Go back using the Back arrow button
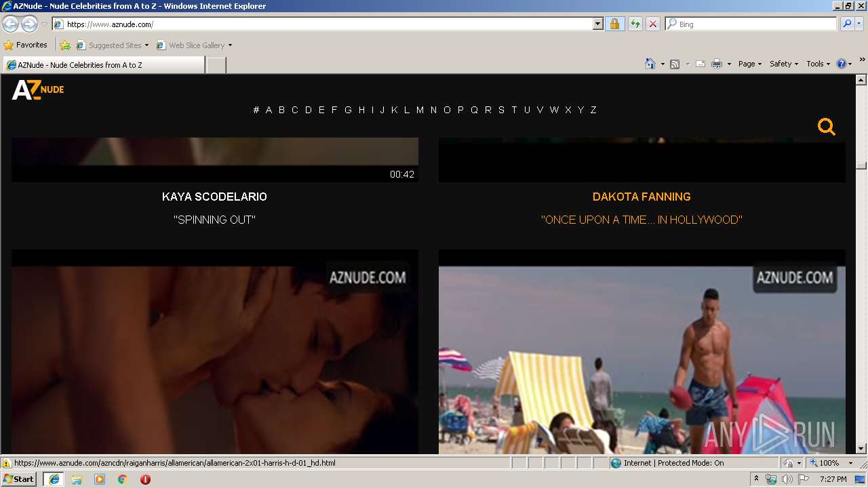 tap(11, 24)
